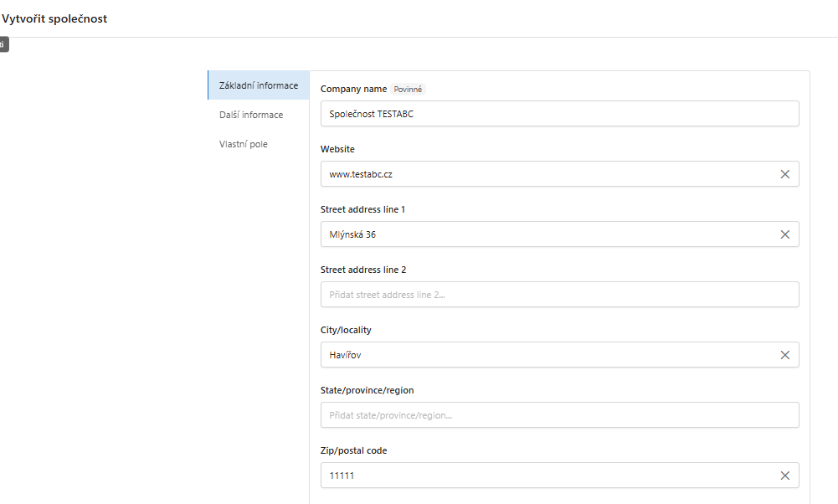Clear the City/locality field value

pos(784,355)
